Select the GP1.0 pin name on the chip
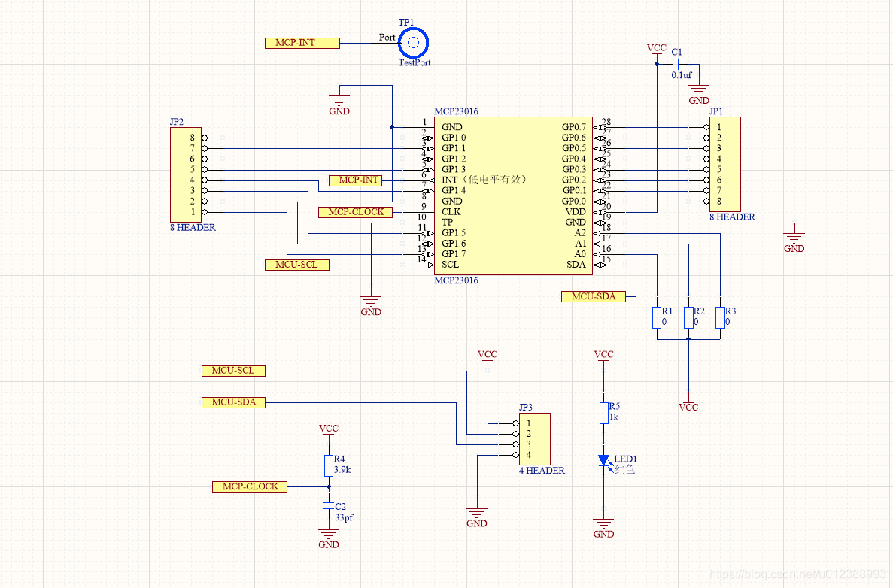This screenshot has height=588, width=893. click(x=454, y=138)
